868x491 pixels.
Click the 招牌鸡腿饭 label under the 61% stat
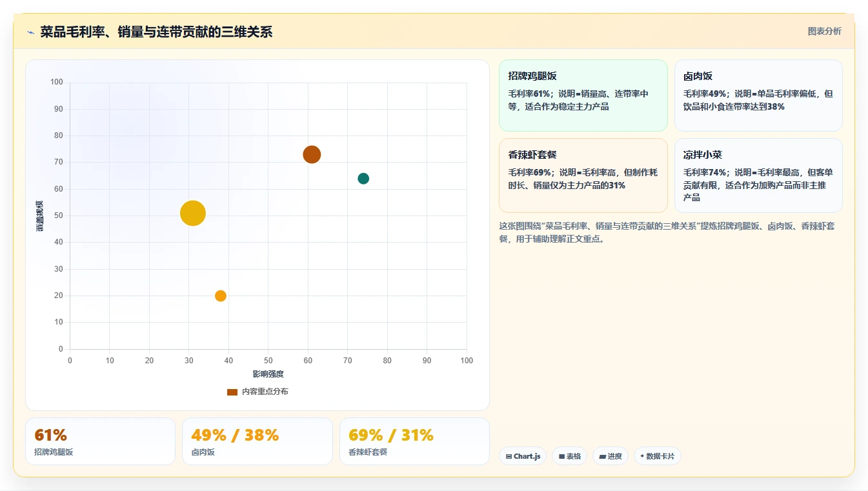pos(54,452)
